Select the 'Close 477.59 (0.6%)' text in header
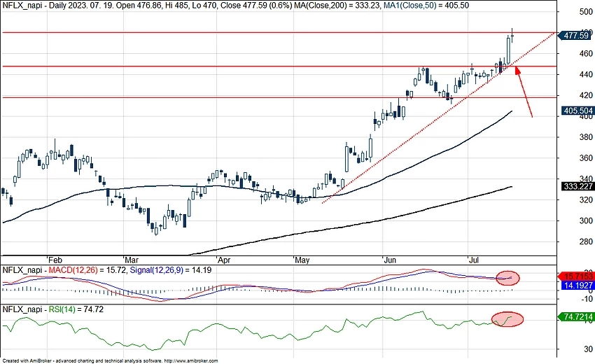The image size is (595, 364). 255,6
